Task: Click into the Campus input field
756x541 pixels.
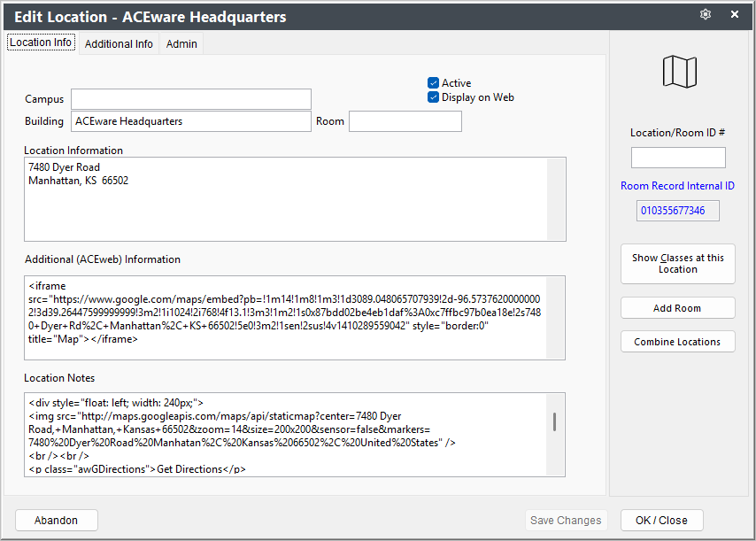Action: click(x=191, y=99)
